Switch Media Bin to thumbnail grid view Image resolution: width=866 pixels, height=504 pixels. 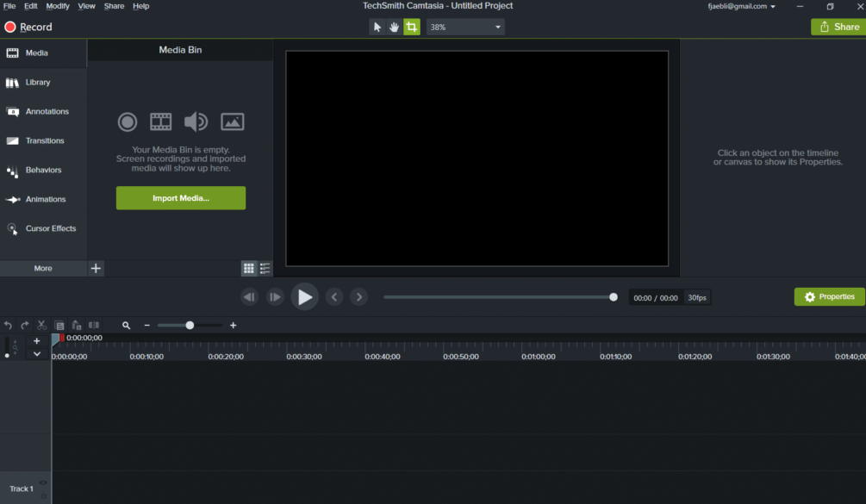click(248, 268)
